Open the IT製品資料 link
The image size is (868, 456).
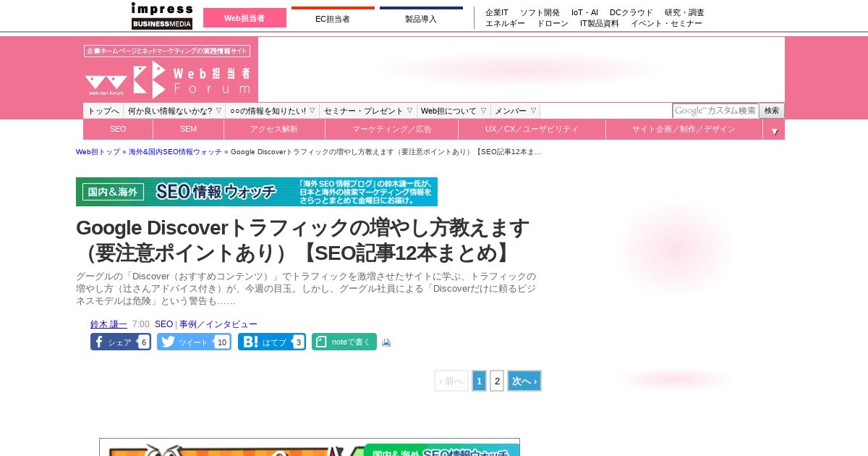[600, 23]
